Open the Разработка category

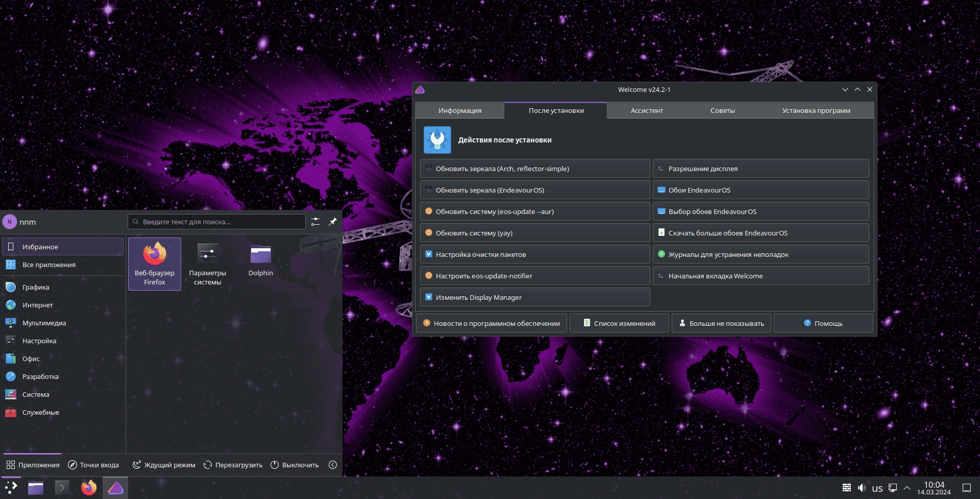coord(63,376)
